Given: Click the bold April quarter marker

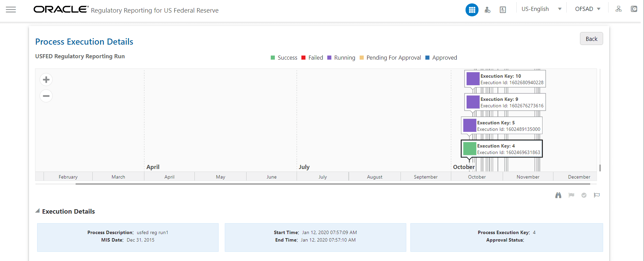Looking at the screenshot, I should [153, 167].
